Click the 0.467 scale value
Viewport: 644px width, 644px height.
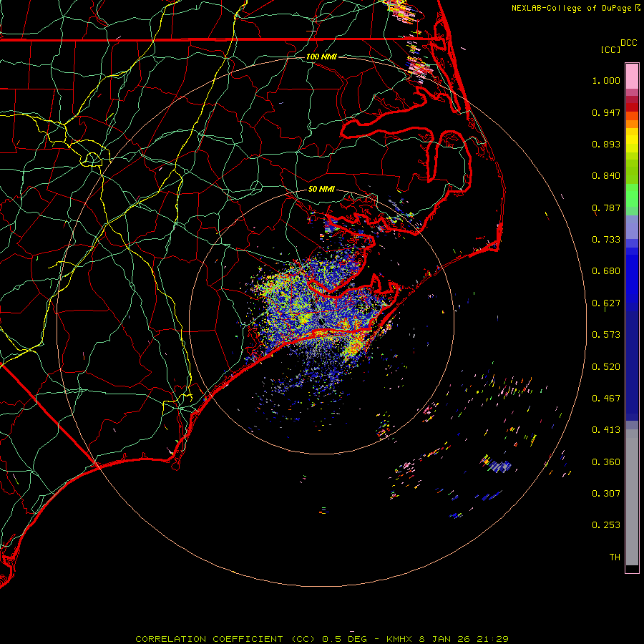[606, 399]
